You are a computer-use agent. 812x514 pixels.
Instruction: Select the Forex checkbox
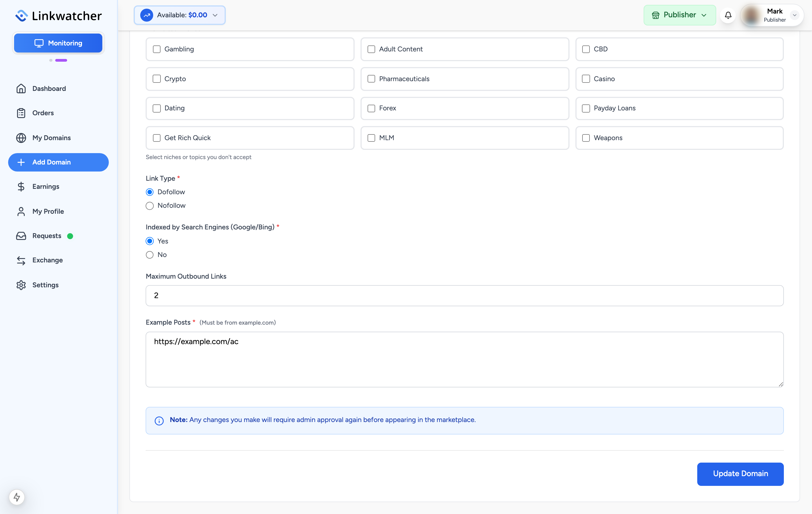tap(371, 108)
